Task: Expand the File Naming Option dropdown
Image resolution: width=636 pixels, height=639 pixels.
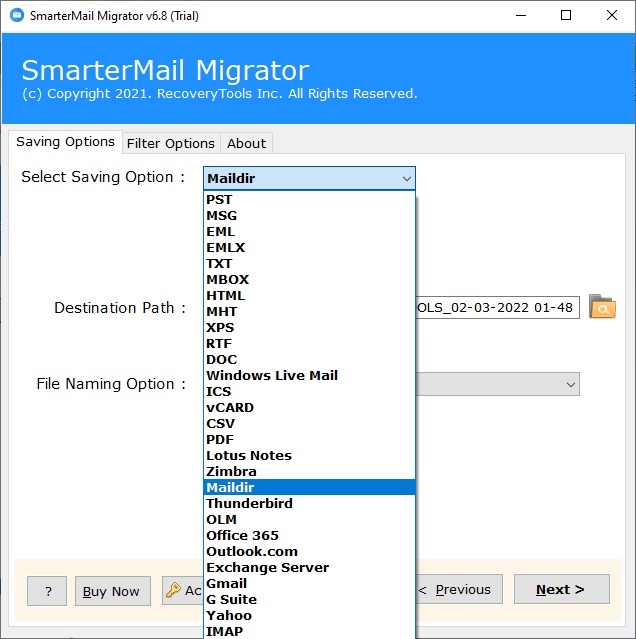Action: point(570,384)
